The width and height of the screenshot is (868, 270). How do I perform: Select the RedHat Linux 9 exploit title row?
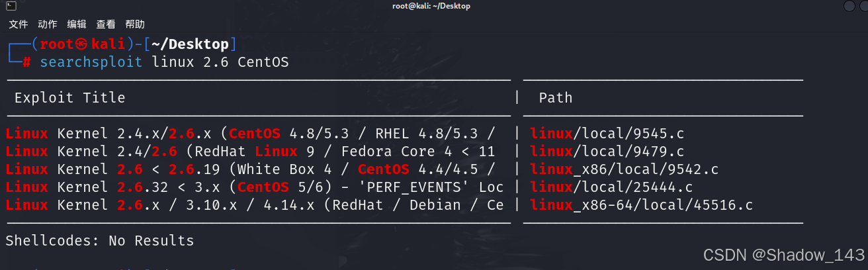point(250,152)
